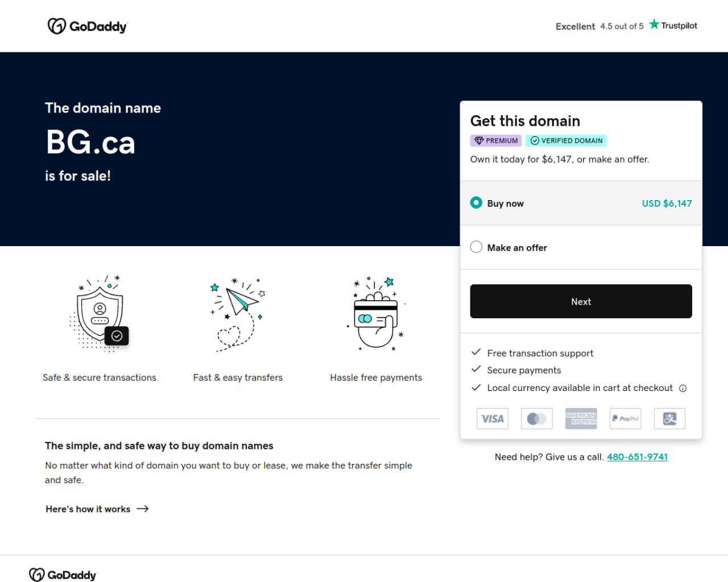728x582 pixels.
Task: Click the American Express payment icon
Action: point(581,419)
